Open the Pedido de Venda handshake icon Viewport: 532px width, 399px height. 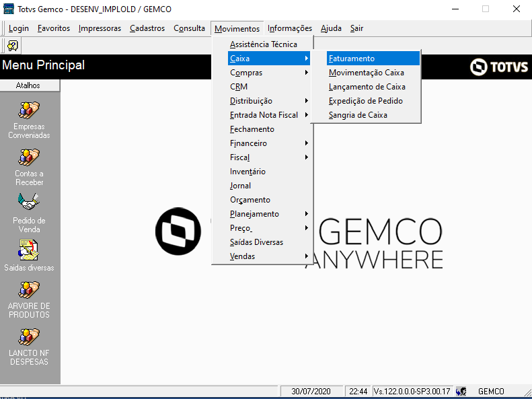pos(29,202)
